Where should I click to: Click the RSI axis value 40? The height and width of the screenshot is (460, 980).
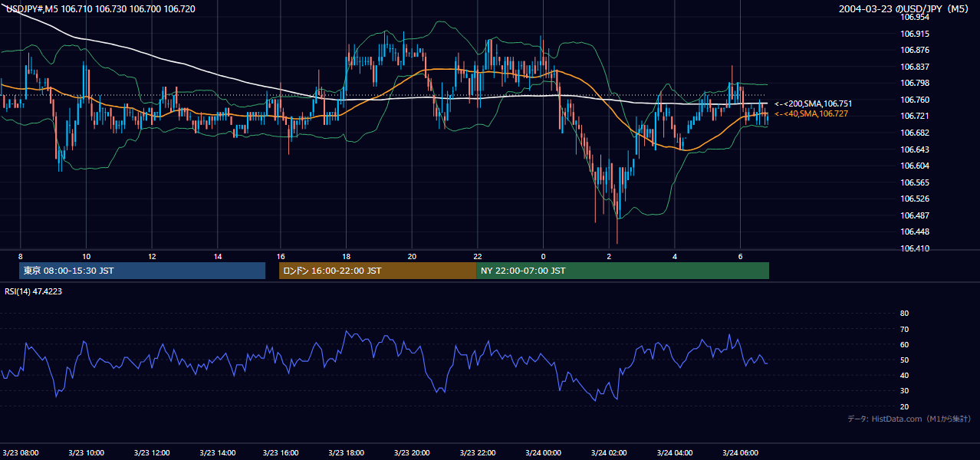904,375
